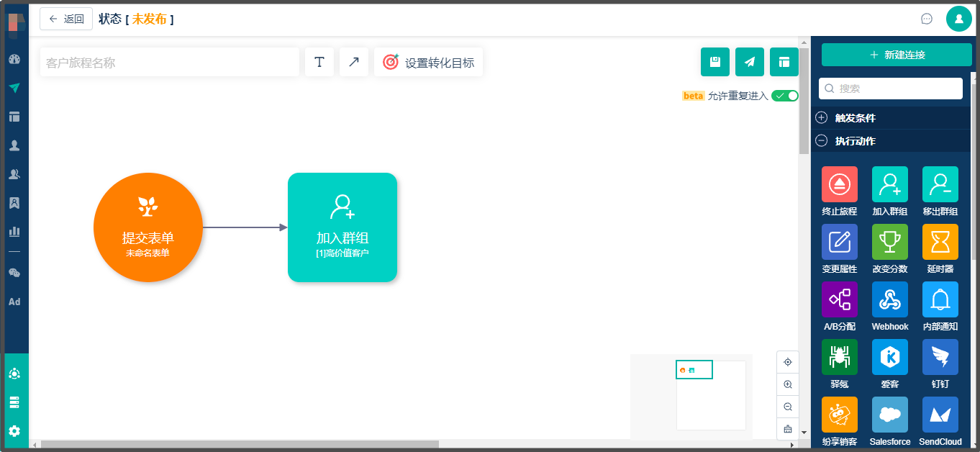Select the A/B分配 action icon
This screenshot has width=980, height=452.
(840, 299)
